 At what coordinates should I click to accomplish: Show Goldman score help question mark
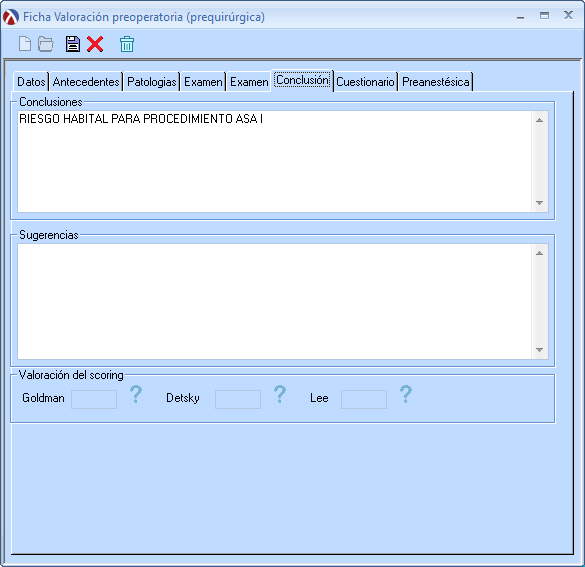click(136, 394)
